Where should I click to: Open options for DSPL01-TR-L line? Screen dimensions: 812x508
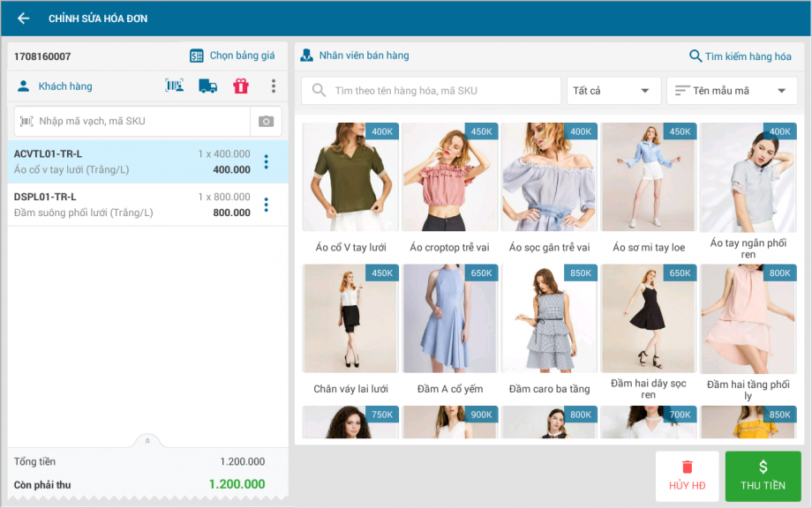point(267,205)
